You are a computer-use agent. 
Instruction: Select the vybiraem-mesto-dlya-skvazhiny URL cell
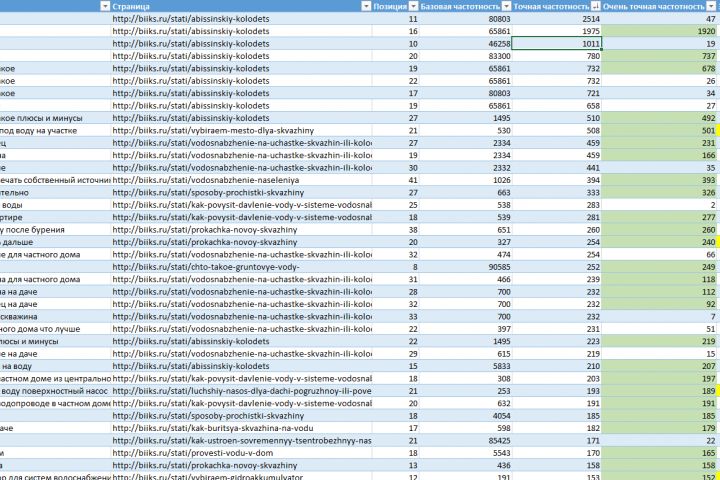[x=242, y=130]
